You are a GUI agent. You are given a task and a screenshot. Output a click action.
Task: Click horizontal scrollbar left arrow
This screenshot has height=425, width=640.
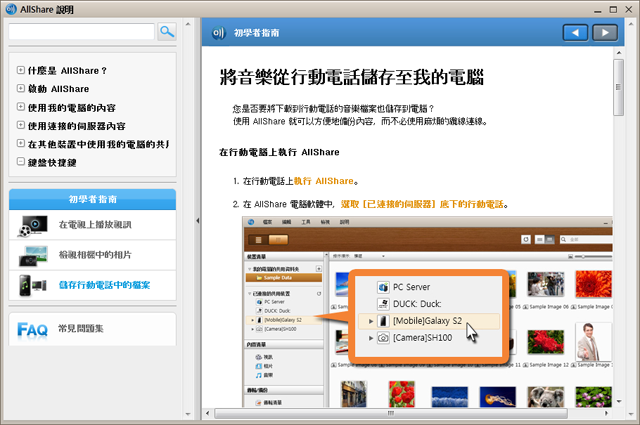(207, 414)
